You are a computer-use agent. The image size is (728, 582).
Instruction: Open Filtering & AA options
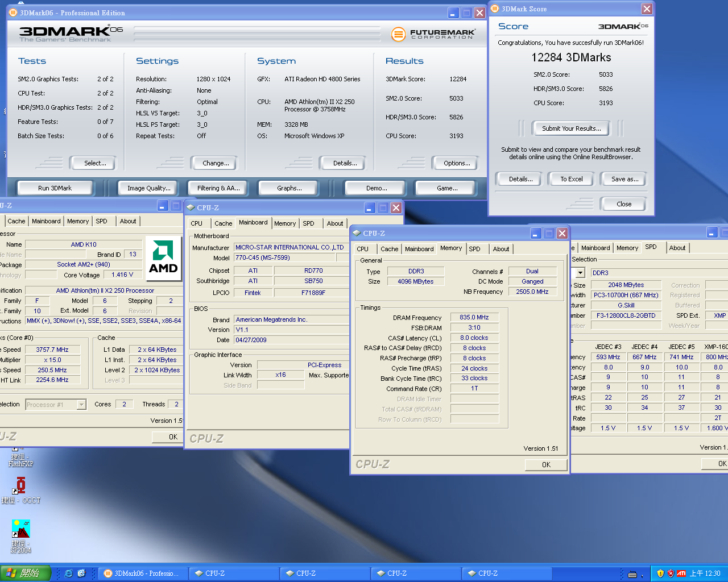(x=218, y=188)
